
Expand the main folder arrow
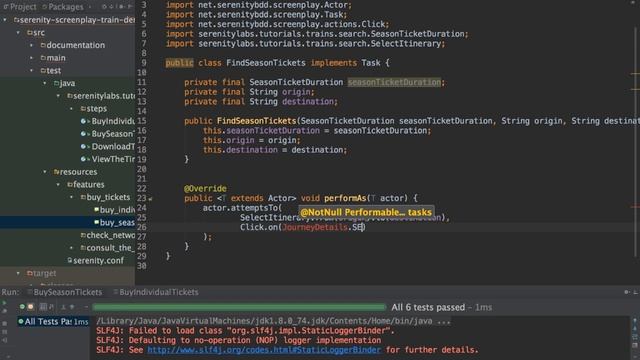(x=31, y=58)
